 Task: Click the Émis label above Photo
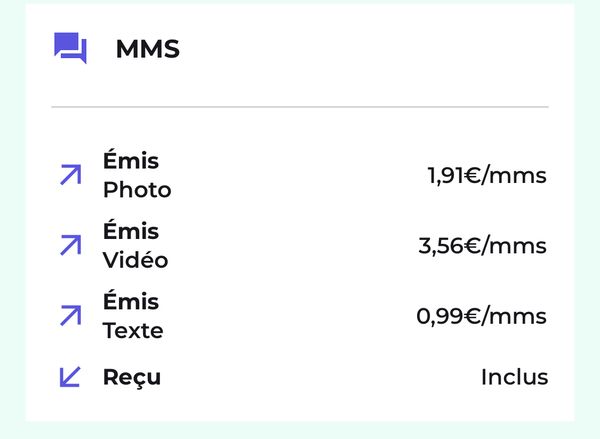(x=131, y=161)
